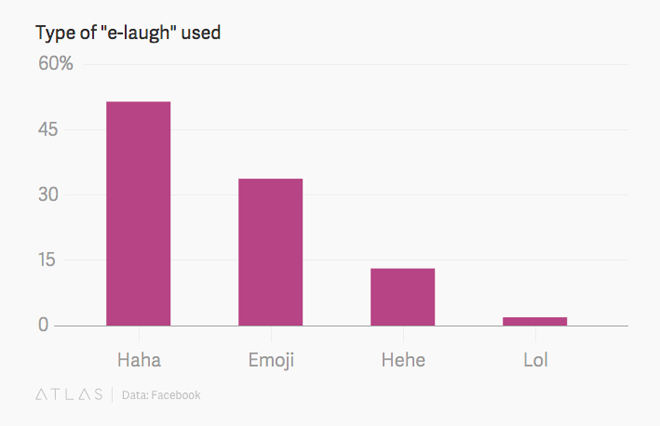
Task: Click the 45 y-axis label
Action: click(48, 129)
